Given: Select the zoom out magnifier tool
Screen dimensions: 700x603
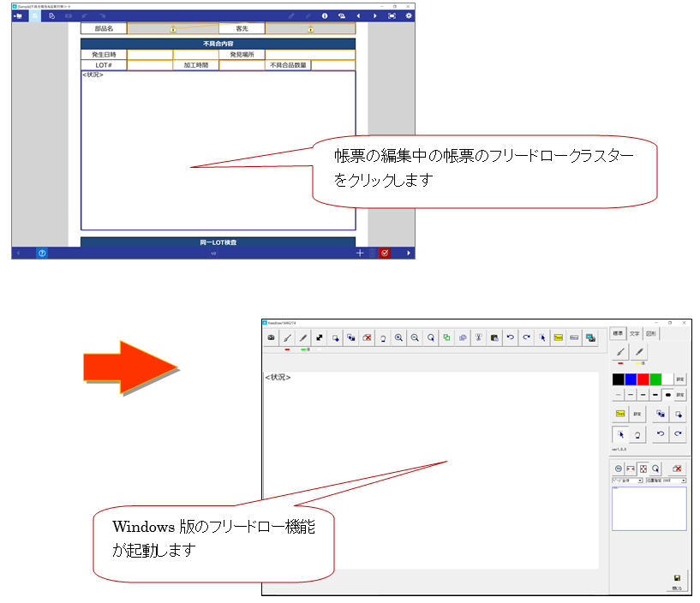Looking at the screenshot, I should tap(415, 338).
